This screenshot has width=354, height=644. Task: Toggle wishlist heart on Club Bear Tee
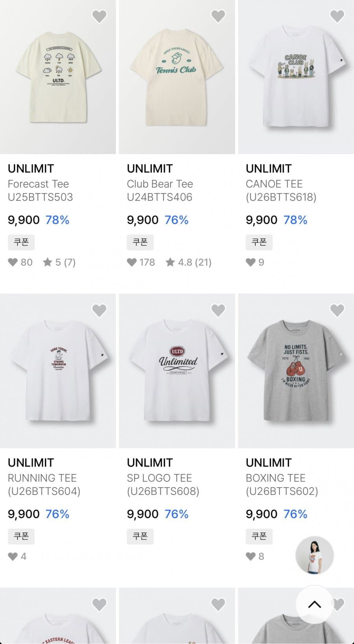tap(218, 17)
